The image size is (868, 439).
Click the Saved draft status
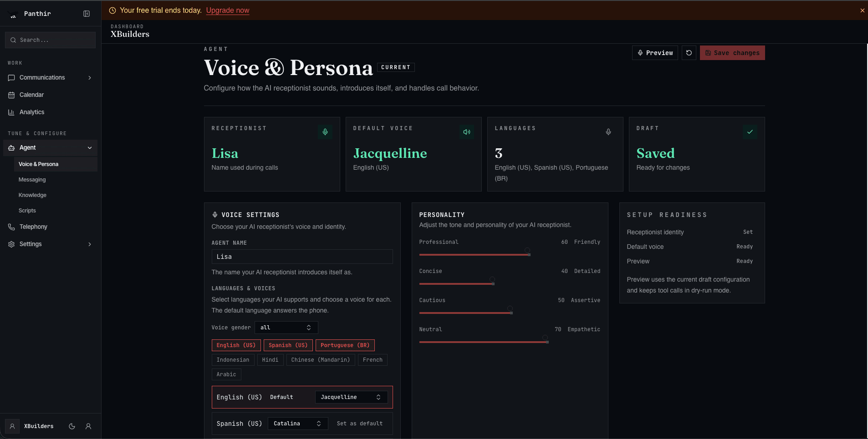point(655,153)
